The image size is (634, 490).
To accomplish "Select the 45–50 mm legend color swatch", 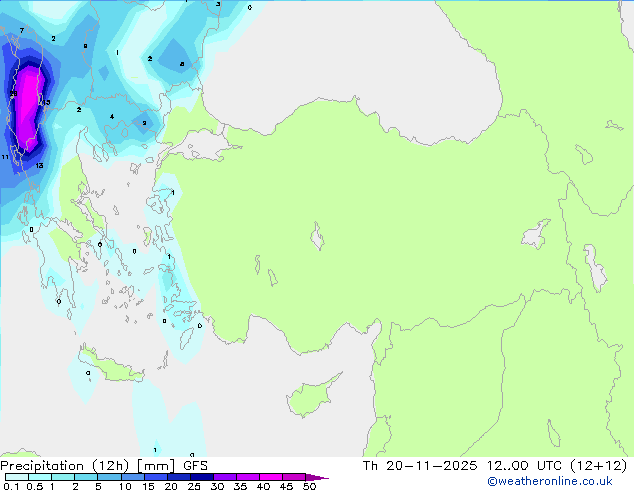I will [x=294, y=477].
